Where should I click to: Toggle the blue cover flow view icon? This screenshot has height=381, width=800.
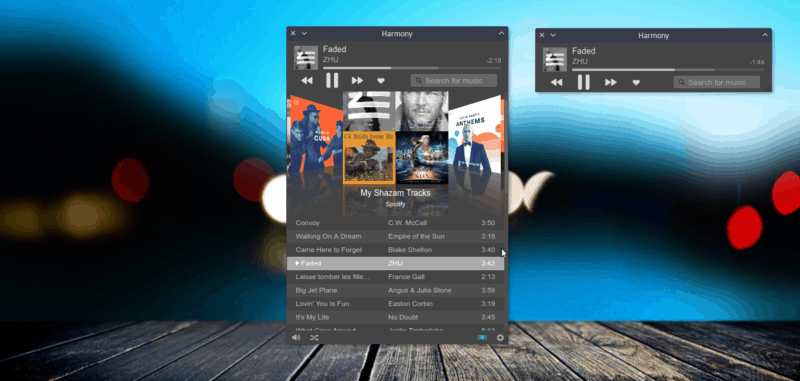point(482,337)
